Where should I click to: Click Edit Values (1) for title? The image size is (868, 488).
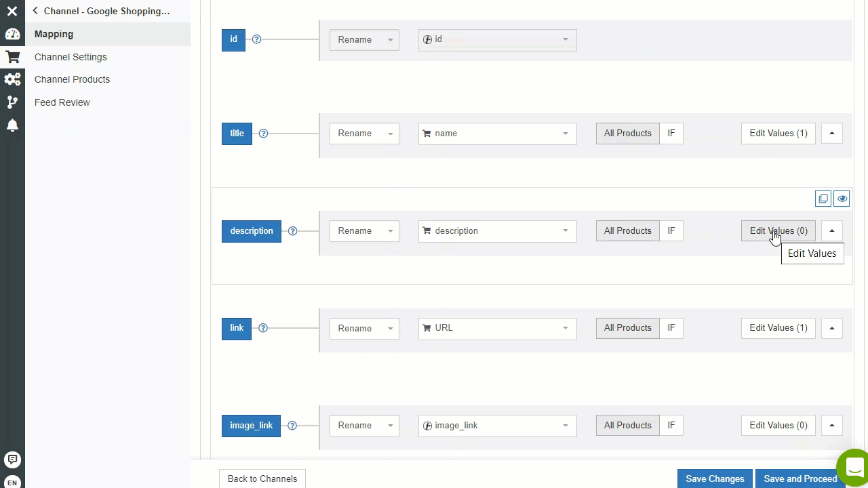[x=778, y=134]
